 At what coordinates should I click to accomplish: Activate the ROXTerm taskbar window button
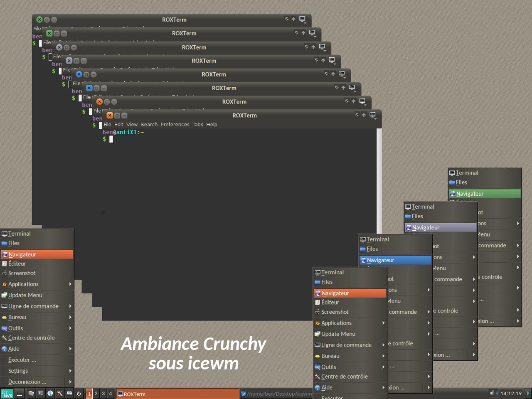177,394
